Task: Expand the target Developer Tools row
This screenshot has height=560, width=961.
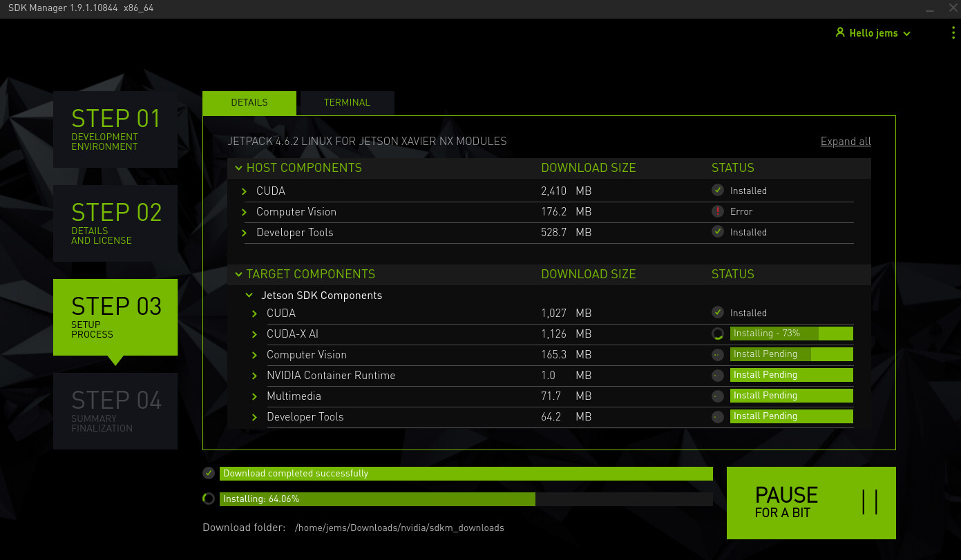Action: (x=254, y=417)
